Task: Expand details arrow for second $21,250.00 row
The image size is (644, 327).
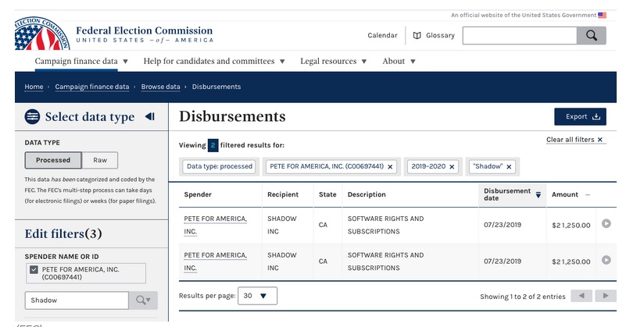Action: (x=606, y=260)
